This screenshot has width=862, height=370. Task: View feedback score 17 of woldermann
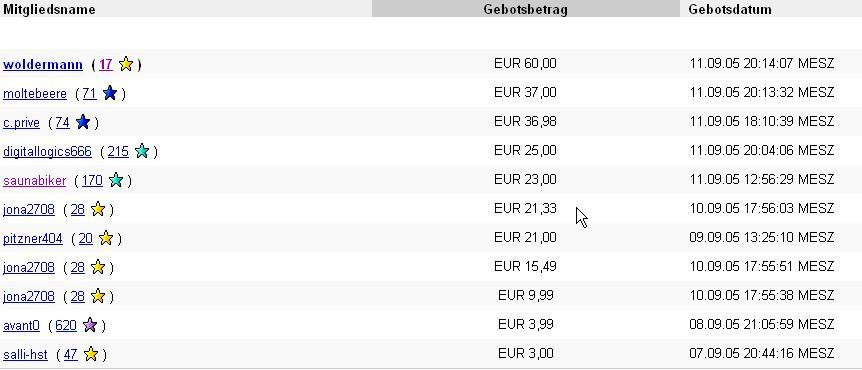tap(106, 64)
